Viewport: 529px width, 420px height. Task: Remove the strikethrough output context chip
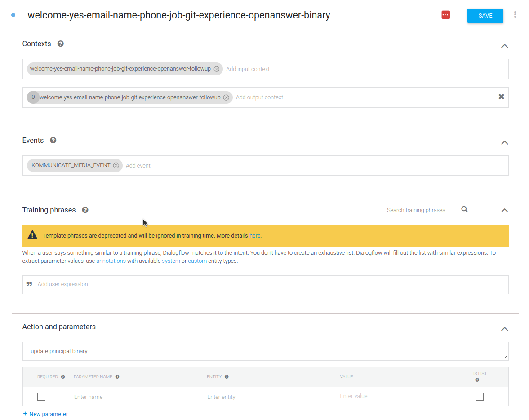(x=226, y=97)
